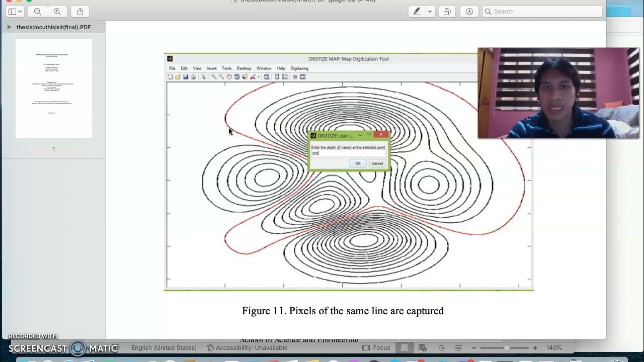Select thesisdocuthisisit(final).PDF in the sidebar

pos(53,27)
